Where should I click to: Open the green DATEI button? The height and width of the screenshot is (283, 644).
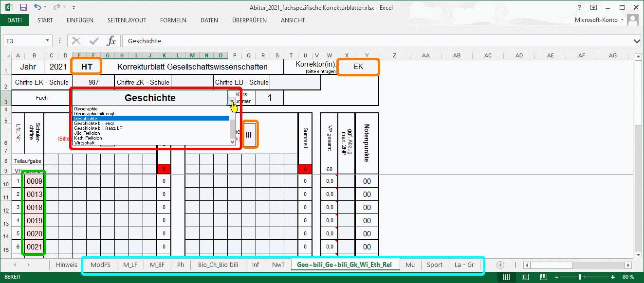click(15, 20)
